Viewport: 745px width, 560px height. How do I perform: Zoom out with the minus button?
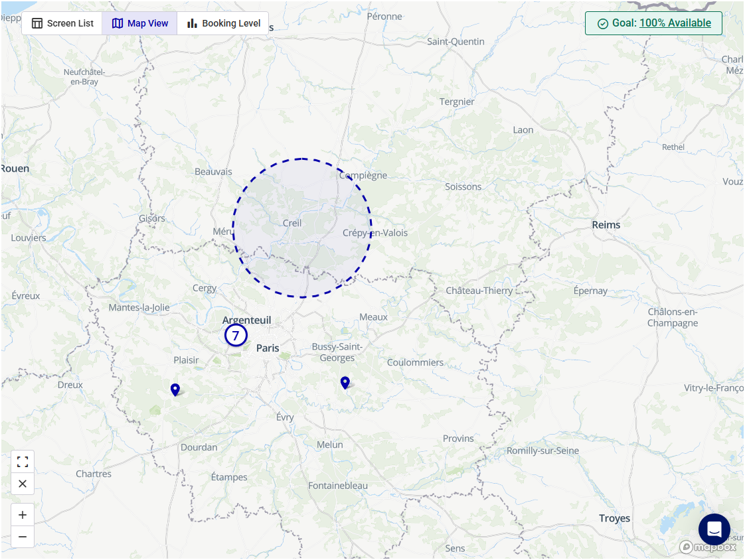coord(23,537)
